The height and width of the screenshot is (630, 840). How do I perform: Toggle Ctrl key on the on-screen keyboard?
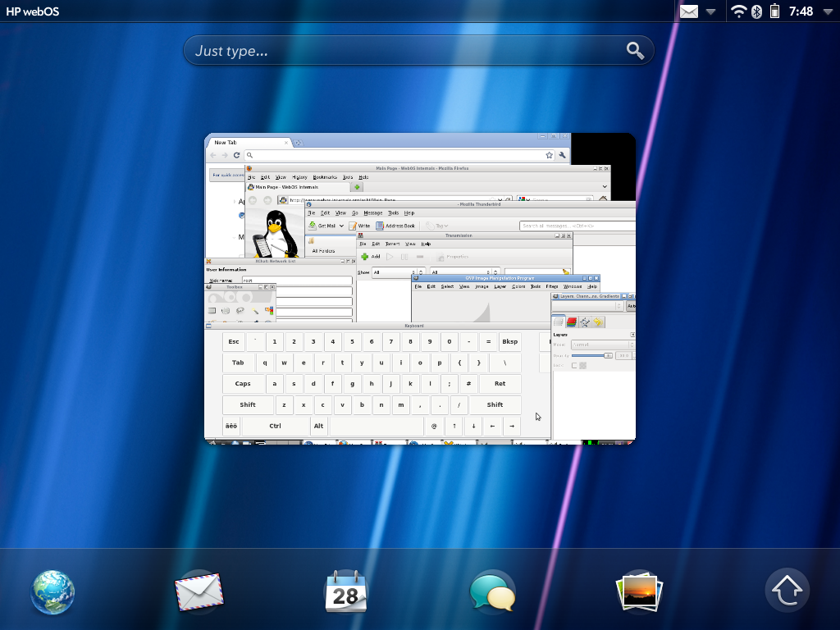click(x=275, y=426)
